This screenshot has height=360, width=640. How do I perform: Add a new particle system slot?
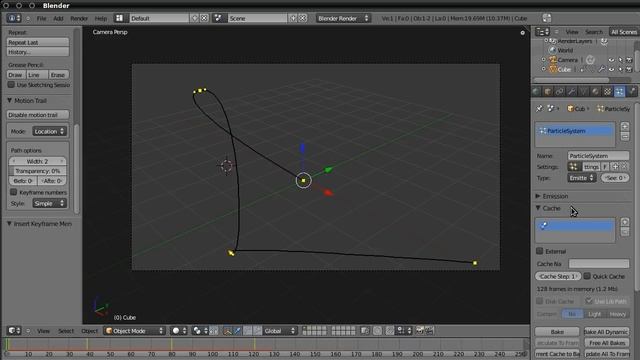coord(624,126)
